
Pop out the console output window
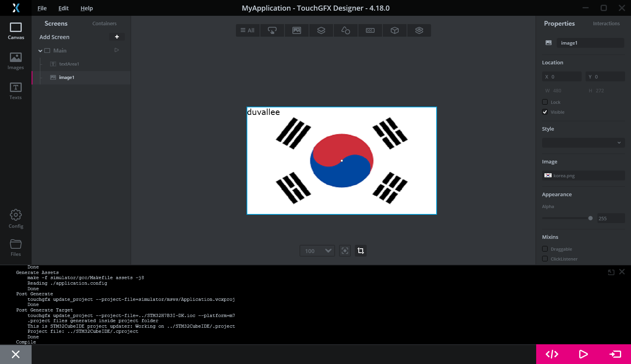[611, 272]
